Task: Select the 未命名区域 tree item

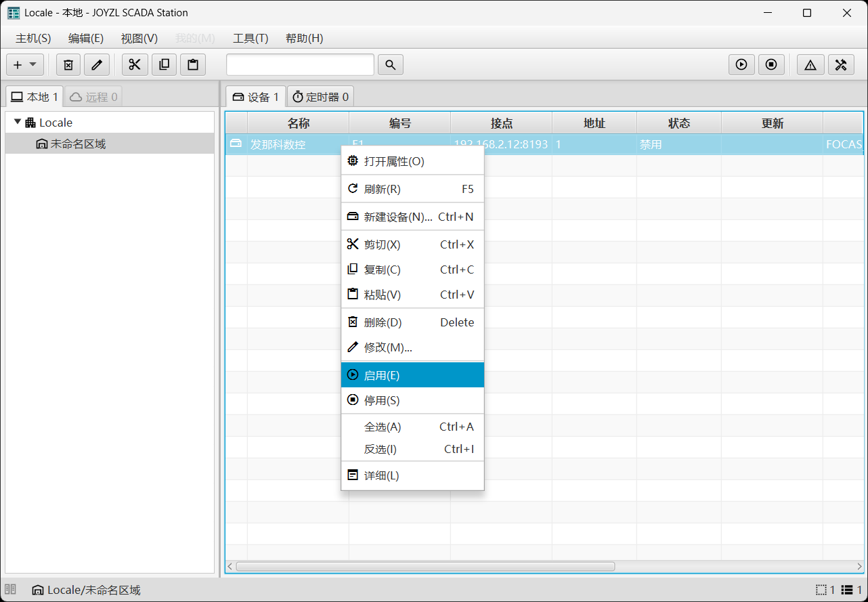Action: tap(110, 144)
